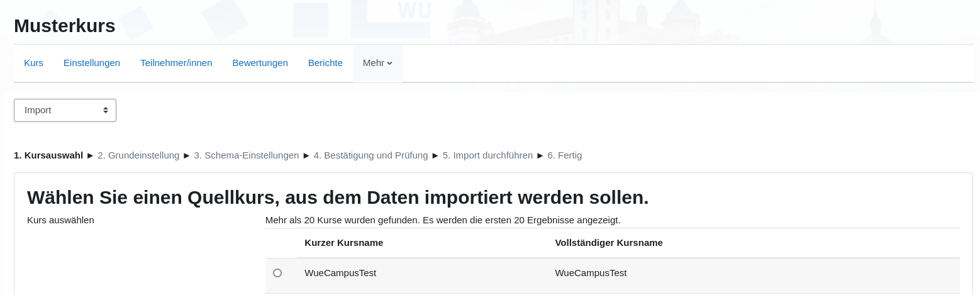This screenshot has height=295, width=980.
Task: Click step 1. Kursauswahl
Action: point(48,155)
